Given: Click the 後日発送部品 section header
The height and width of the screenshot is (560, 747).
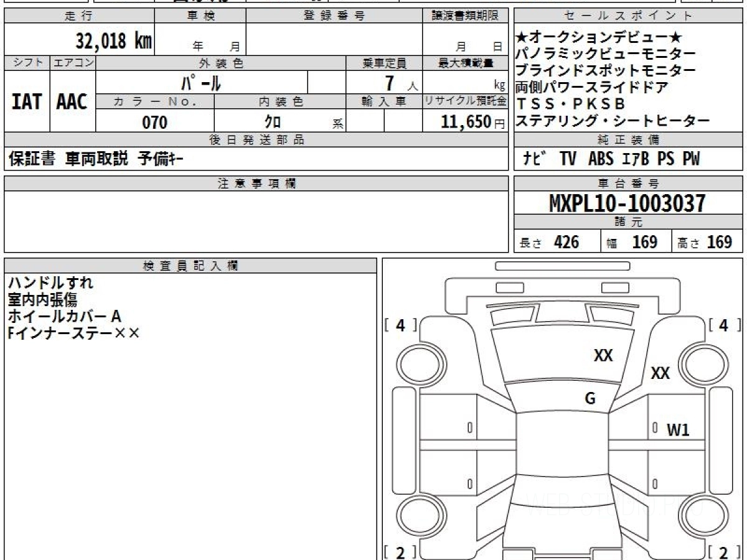Looking at the screenshot, I should 256,139.
